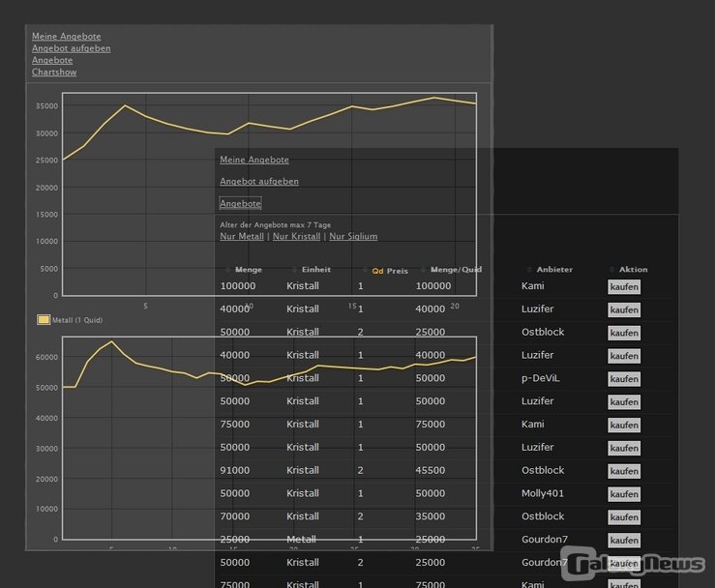The width and height of the screenshot is (715, 588).
Task: Click sort icon beside Menge/Quid column
Action: point(423,270)
